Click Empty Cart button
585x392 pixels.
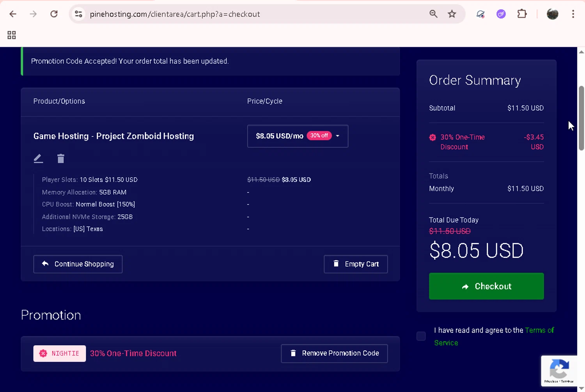pyautogui.click(x=356, y=264)
